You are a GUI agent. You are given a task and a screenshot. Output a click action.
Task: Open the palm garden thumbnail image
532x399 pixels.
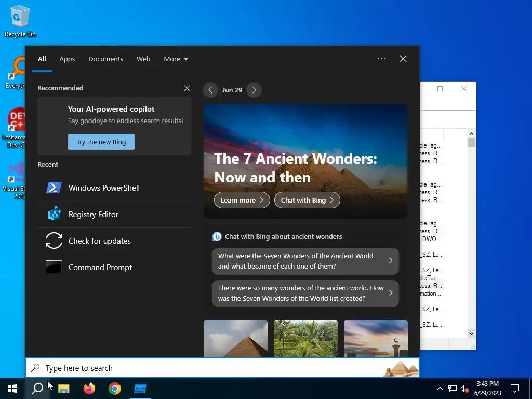click(305, 338)
